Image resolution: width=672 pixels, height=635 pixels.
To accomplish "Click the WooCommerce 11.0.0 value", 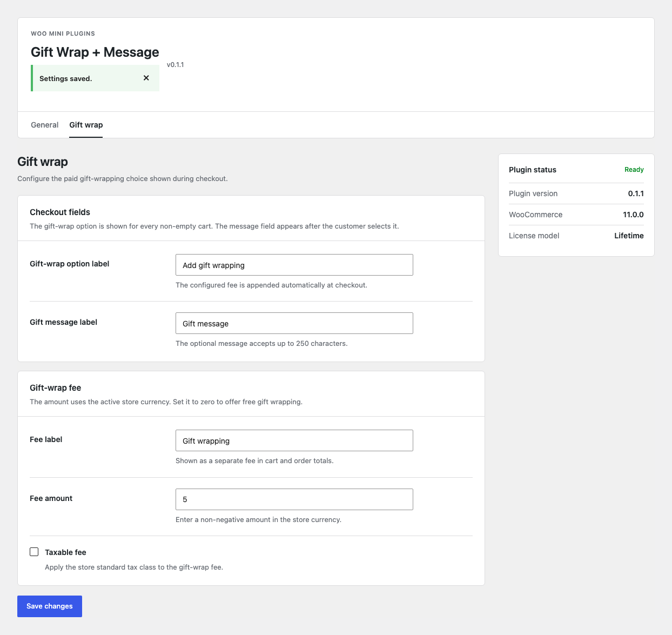I will (633, 215).
